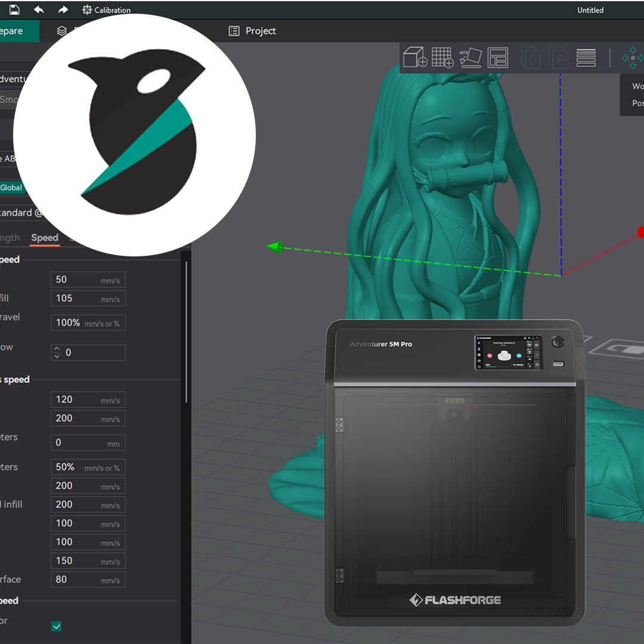Click the Redo arrow icon
The image size is (644, 644).
pyautogui.click(x=63, y=10)
